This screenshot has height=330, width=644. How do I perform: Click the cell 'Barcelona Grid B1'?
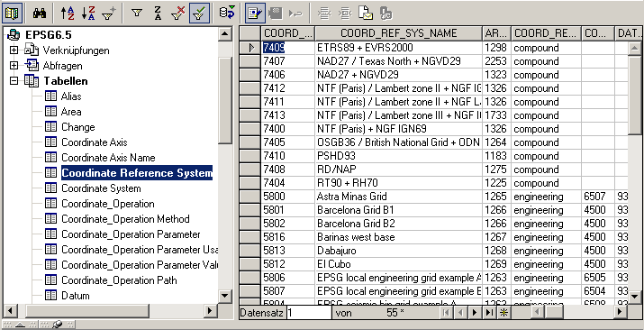click(399, 210)
